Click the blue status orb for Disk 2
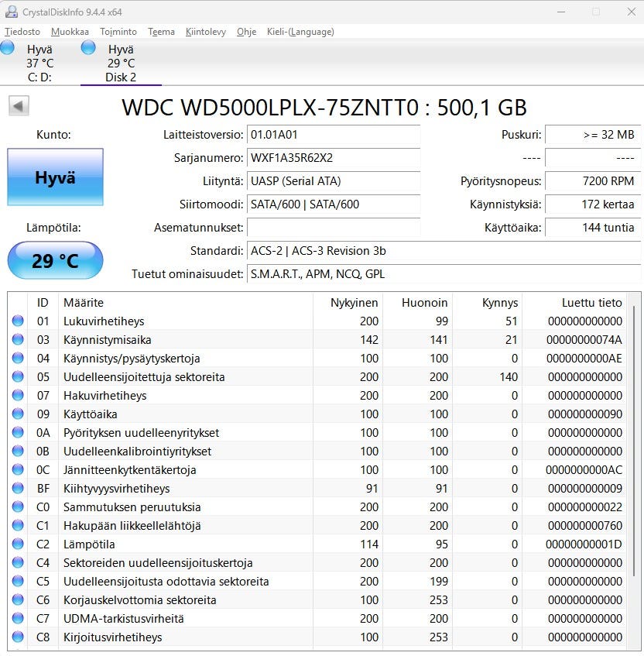This screenshot has height=656, width=644. (x=88, y=48)
